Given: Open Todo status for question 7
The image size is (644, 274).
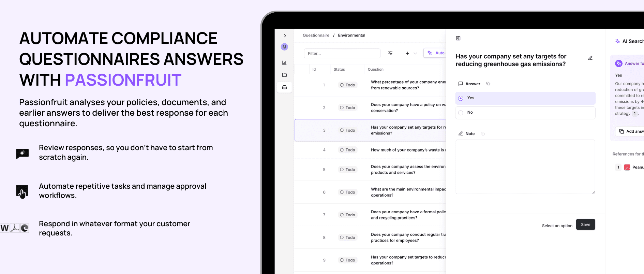Looking at the screenshot, I should pos(347,215).
